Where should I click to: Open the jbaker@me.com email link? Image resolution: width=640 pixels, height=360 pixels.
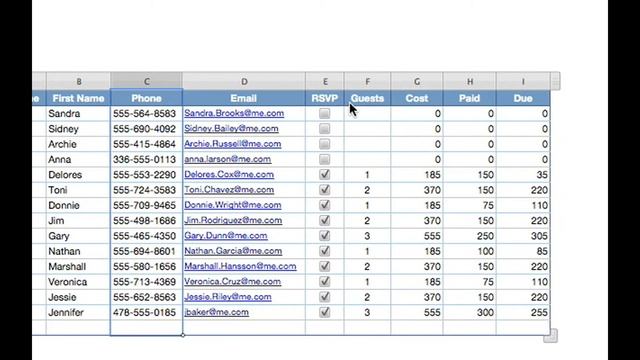216,312
